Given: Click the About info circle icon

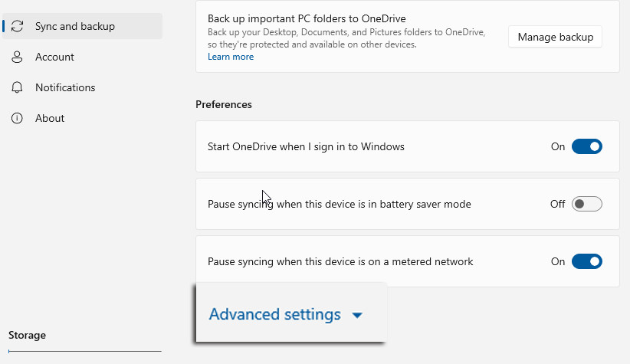Looking at the screenshot, I should (18, 118).
